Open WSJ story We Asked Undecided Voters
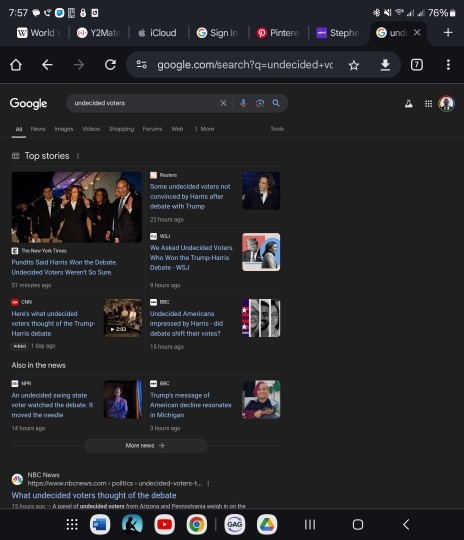The width and height of the screenshot is (464, 540). tap(191, 258)
